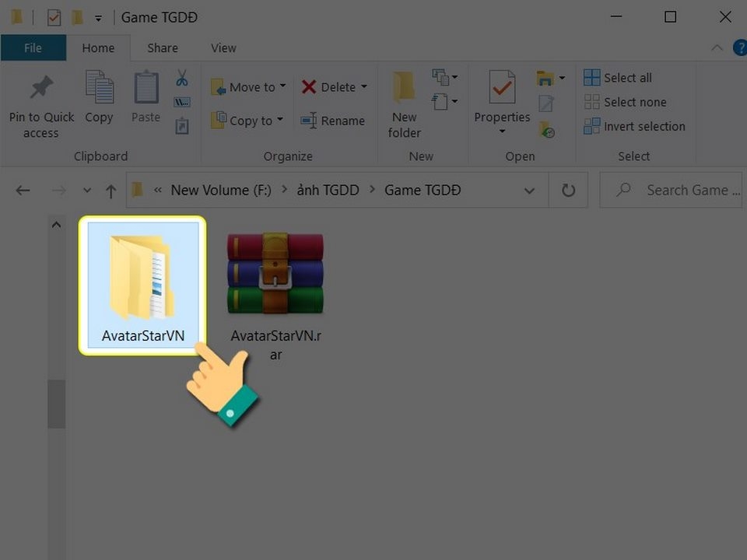Click the Forward navigation arrow

[59, 191]
